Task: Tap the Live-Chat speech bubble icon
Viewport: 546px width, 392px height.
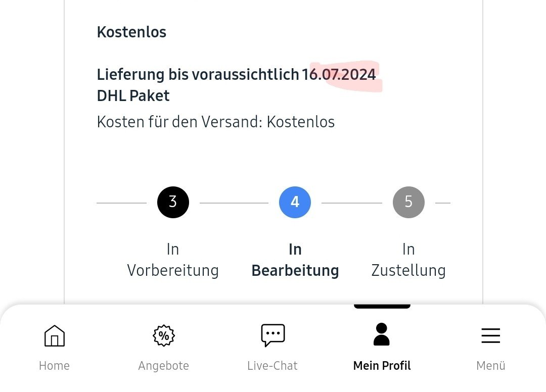Action: pyautogui.click(x=272, y=335)
